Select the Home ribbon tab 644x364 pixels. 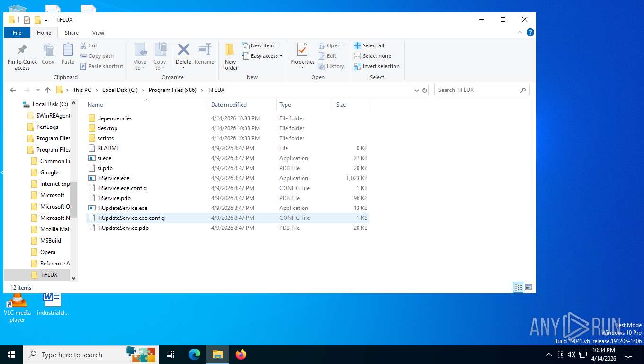tap(44, 33)
